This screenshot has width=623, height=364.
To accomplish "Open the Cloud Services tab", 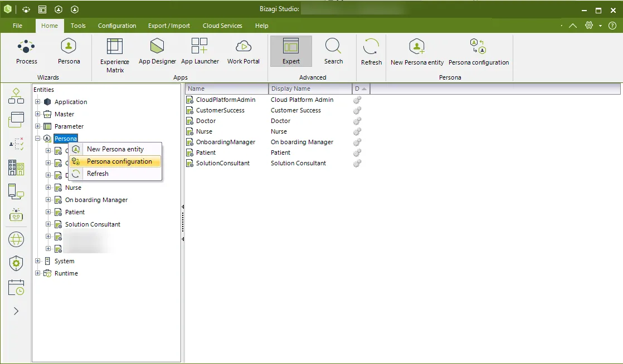I will coord(222,26).
